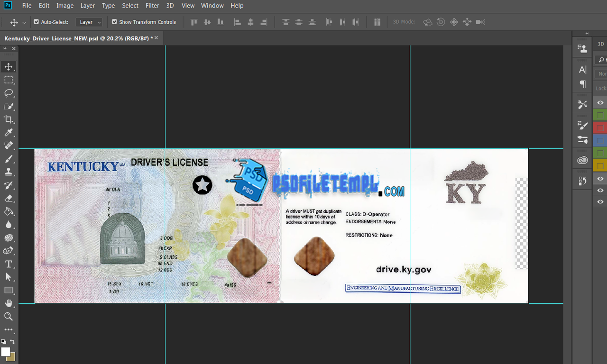Select the Eraser tool

9,198
